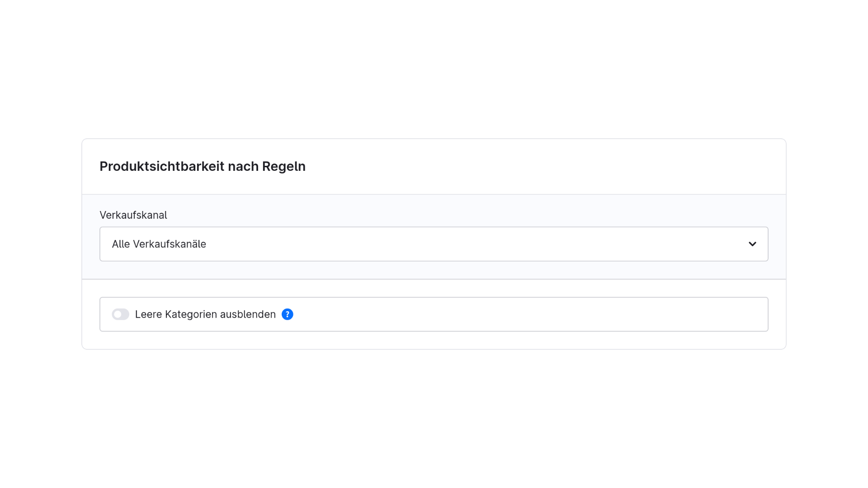This screenshot has width=868, height=488.
Task: Click the grey switch knob beside Leere Kategorien
Action: click(x=118, y=314)
